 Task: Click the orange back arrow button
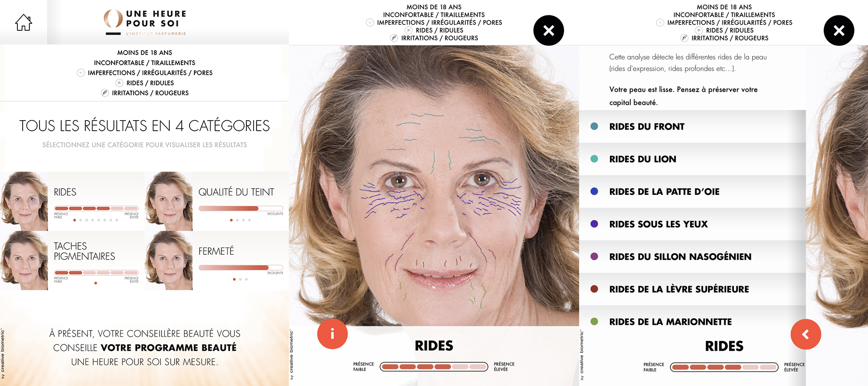click(x=806, y=334)
